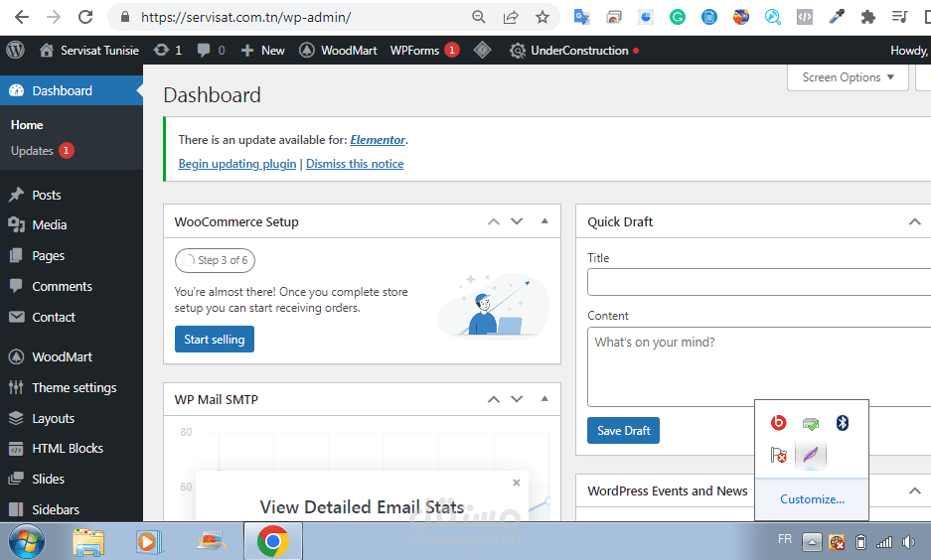Open Contact in the sidebar
931x560 pixels.
tap(54, 318)
